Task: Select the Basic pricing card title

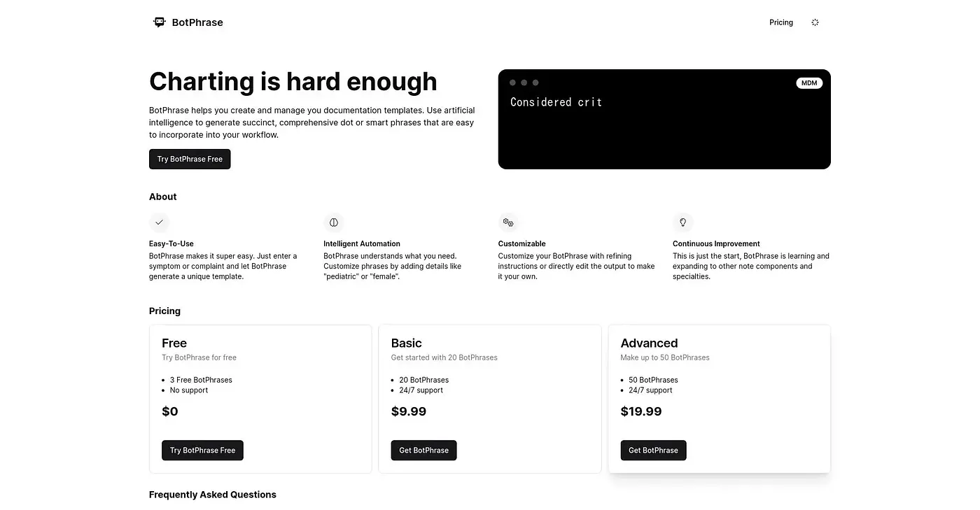Action: coord(407,343)
